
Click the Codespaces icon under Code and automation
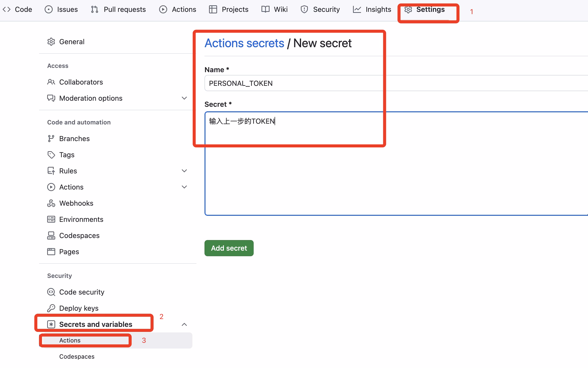pyautogui.click(x=51, y=235)
